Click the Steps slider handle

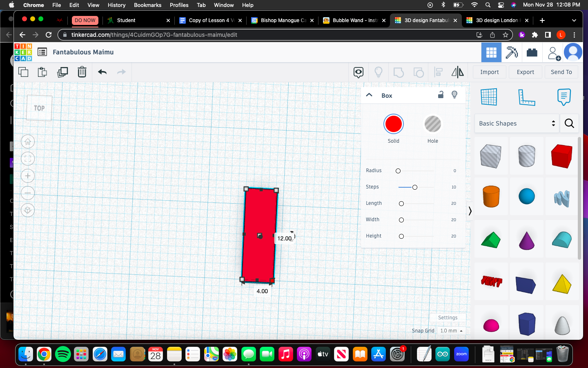(415, 187)
